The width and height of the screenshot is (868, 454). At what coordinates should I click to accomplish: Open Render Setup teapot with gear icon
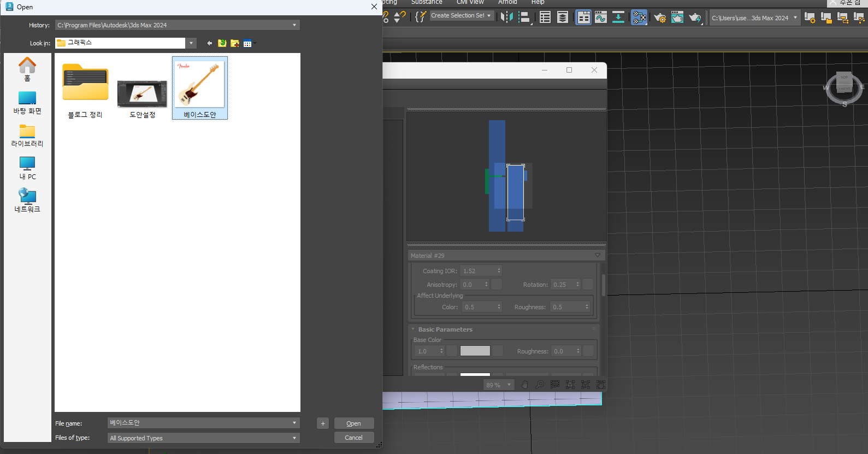point(660,17)
